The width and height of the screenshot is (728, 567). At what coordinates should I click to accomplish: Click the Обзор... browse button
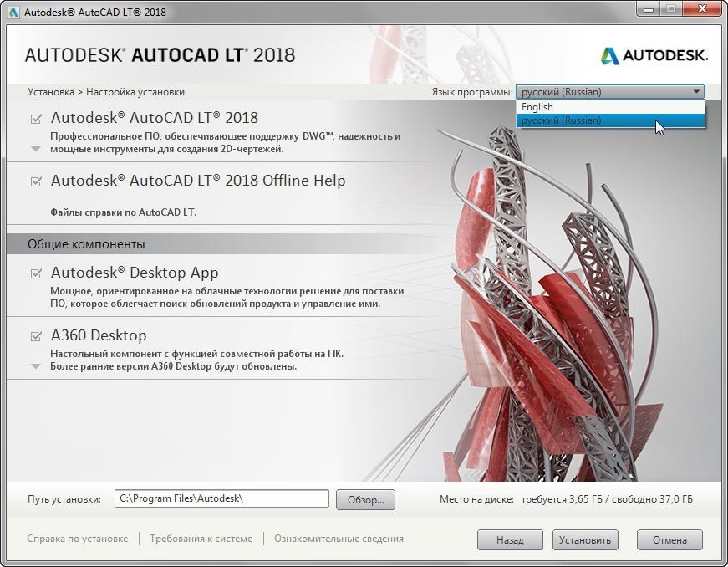point(365,499)
